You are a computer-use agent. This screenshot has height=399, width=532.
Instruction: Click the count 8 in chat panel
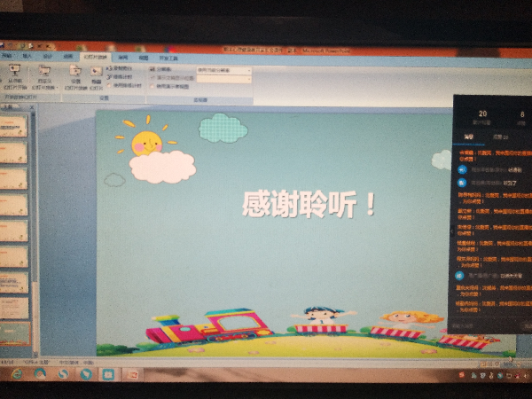point(522,114)
